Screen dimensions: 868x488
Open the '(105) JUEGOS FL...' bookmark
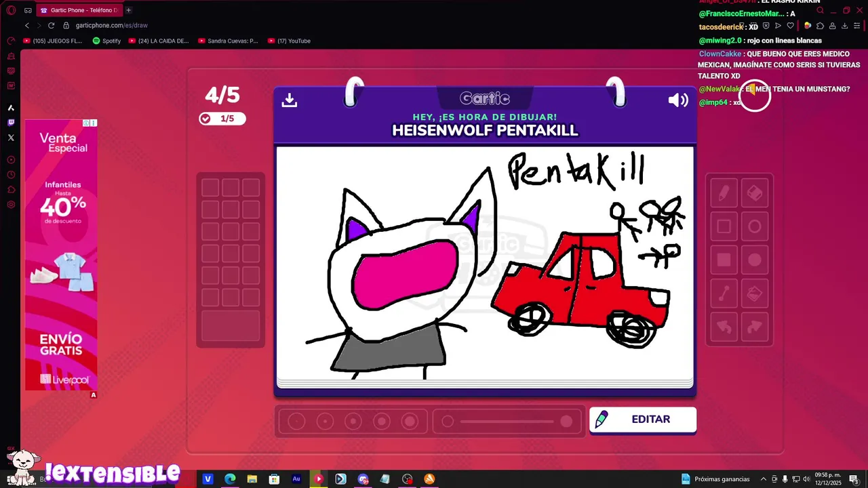click(x=53, y=41)
